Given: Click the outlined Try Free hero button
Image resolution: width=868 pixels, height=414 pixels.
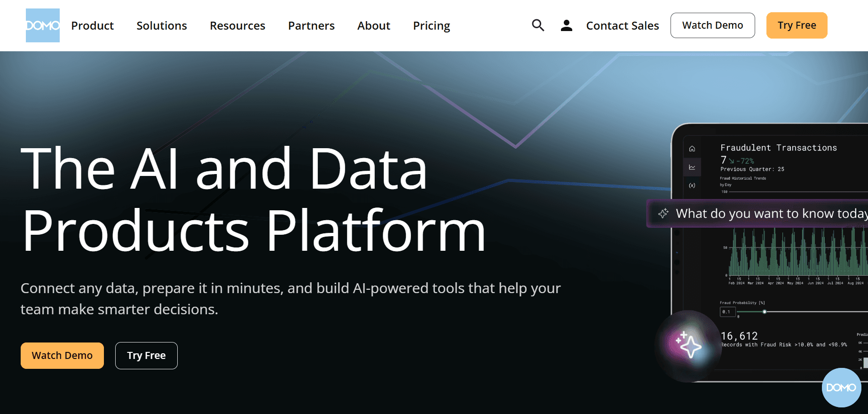Looking at the screenshot, I should pyautogui.click(x=146, y=356).
